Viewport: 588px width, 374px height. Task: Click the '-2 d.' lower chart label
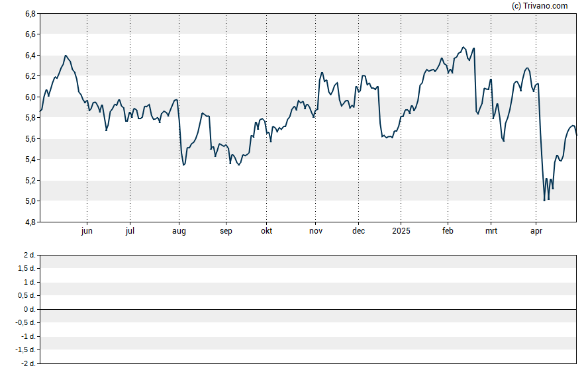pyautogui.click(x=28, y=364)
